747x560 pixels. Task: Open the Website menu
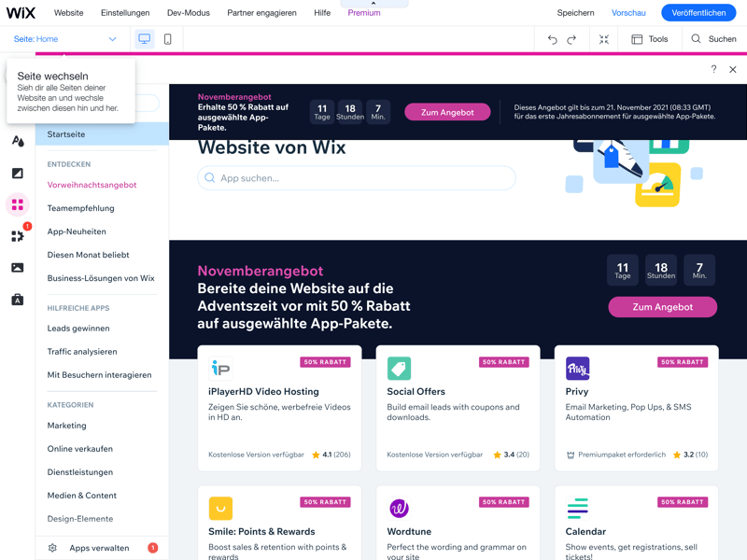68,13
